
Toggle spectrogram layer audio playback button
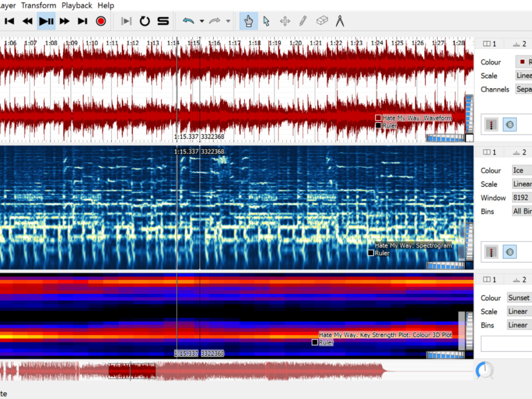[509, 252]
